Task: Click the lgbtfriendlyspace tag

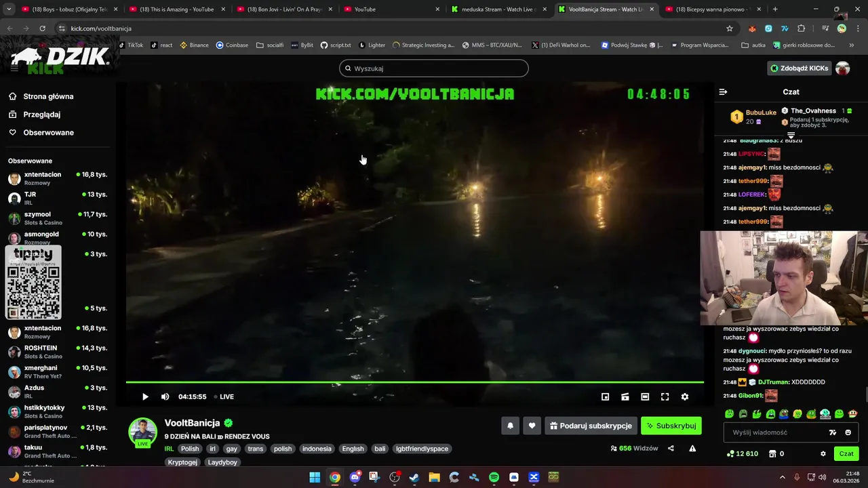Action: click(x=422, y=449)
